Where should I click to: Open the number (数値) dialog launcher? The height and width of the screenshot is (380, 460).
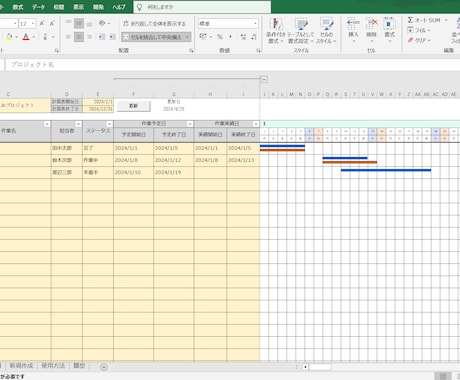tap(259, 51)
